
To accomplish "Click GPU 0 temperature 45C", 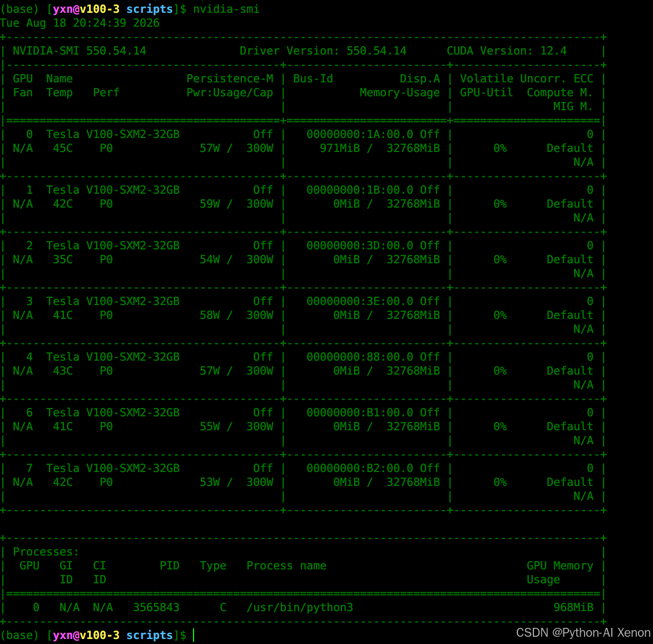I will 63,149.
